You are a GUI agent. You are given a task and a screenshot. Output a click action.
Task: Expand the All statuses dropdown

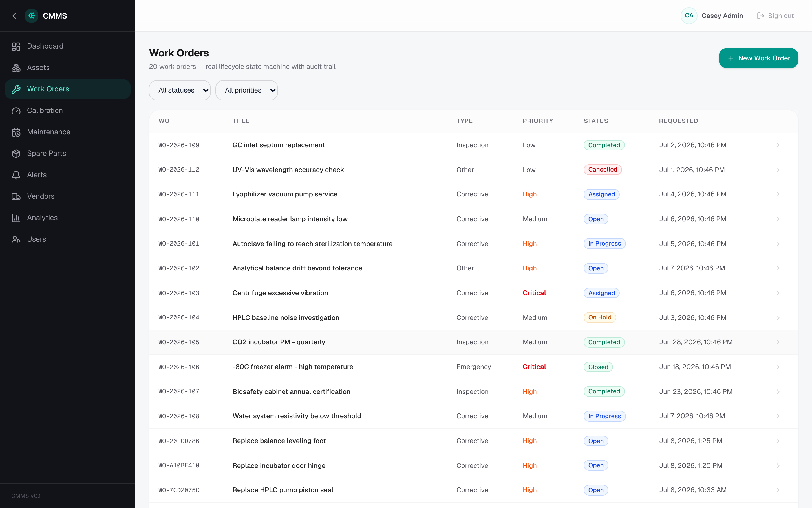180,90
